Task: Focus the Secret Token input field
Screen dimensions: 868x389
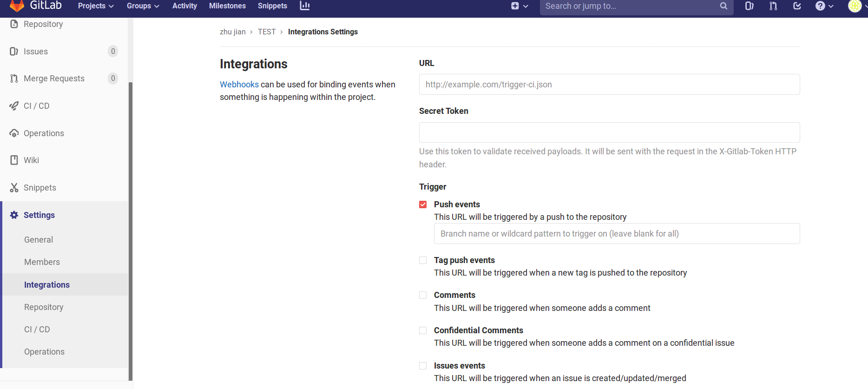Action: click(x=609, y=132)
